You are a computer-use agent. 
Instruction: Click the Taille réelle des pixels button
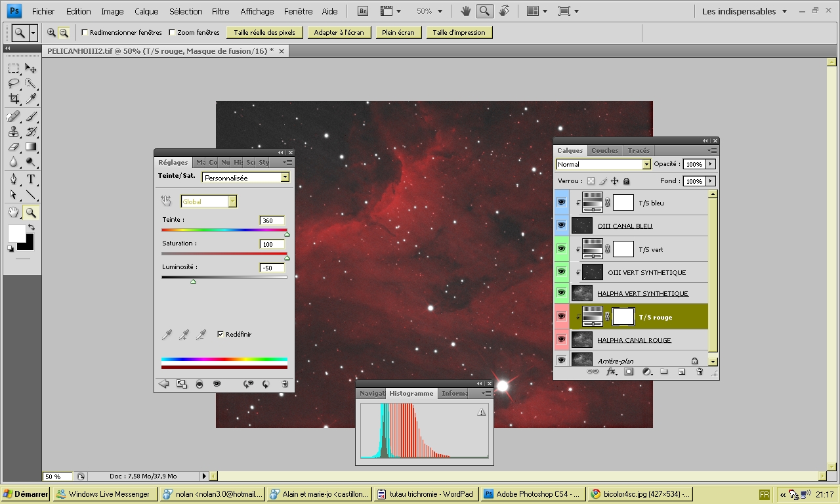(x=264, y=32)
